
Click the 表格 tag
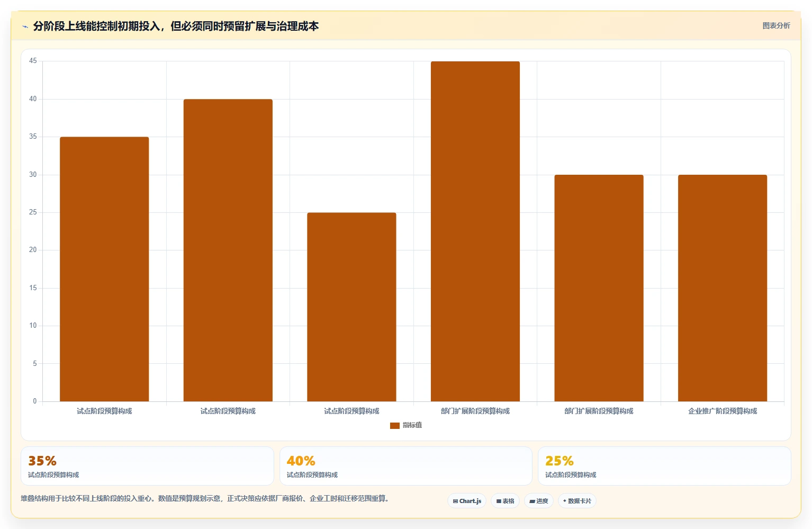pyautogui.click(x=505, y=501)
